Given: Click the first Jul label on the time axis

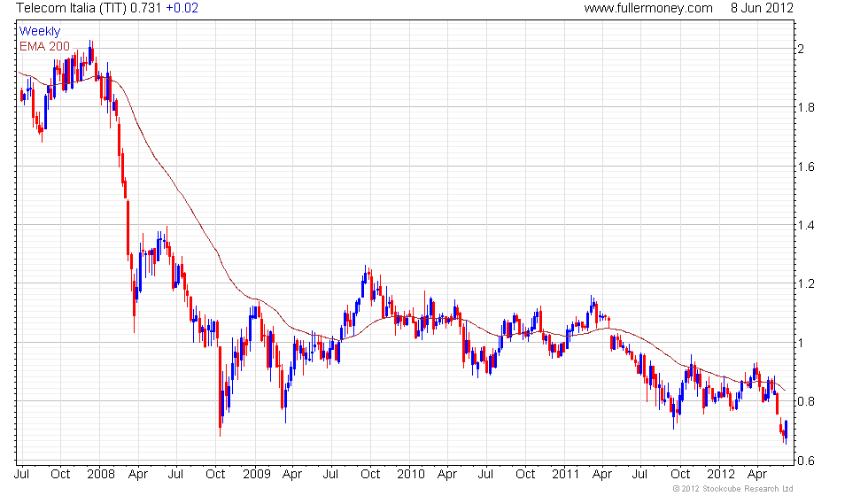Looking at the screenshot, I should (x=22, y=475).
